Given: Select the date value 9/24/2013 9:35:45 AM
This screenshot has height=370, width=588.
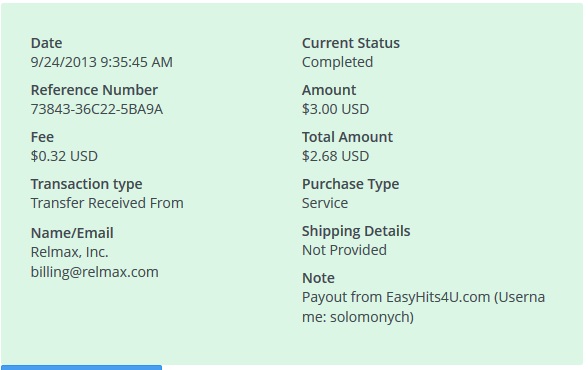Looking at the screenshot, I should [x=102, y=62].
